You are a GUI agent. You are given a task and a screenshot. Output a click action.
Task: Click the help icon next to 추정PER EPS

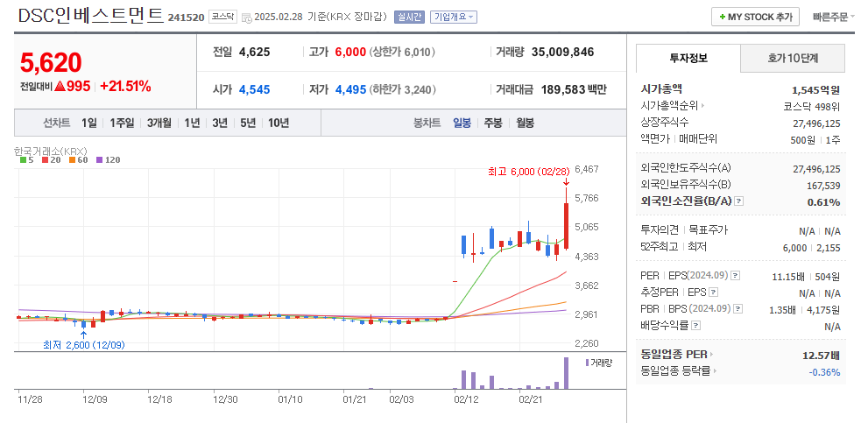(x=714, y=292)
